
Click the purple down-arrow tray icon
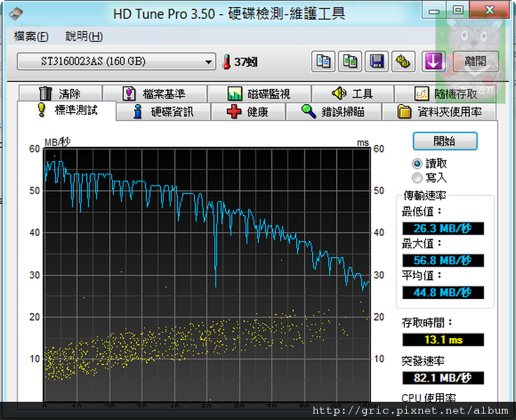(433, 62)
